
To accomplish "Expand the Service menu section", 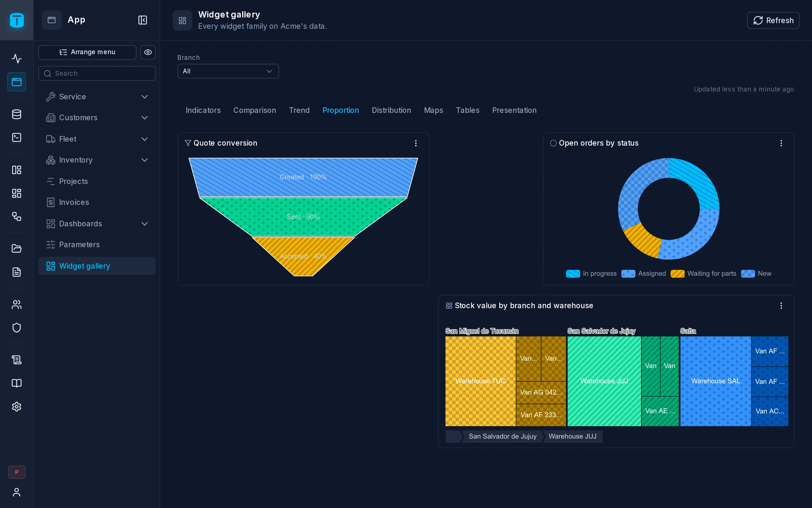I will pyautogui.click(x=97, y=97).
